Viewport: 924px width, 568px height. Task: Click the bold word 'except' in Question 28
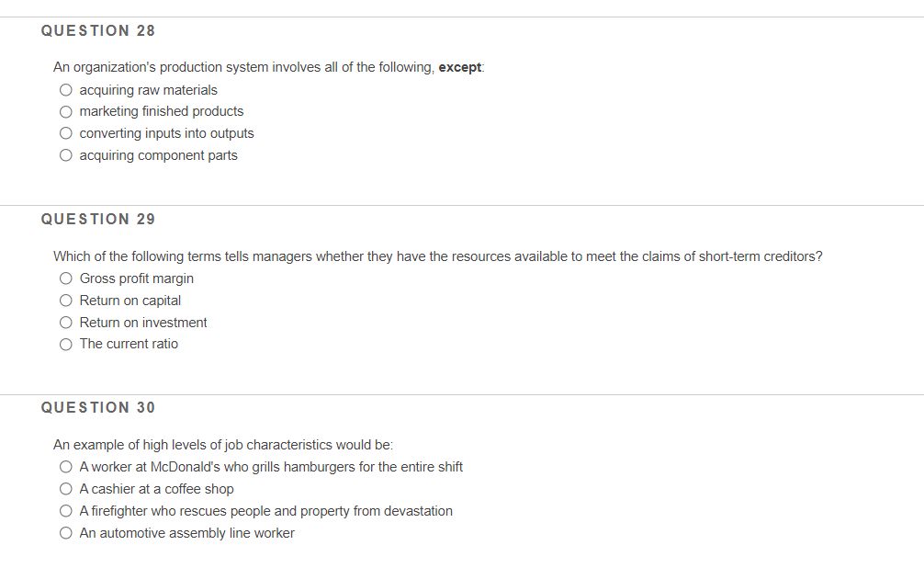460,68
